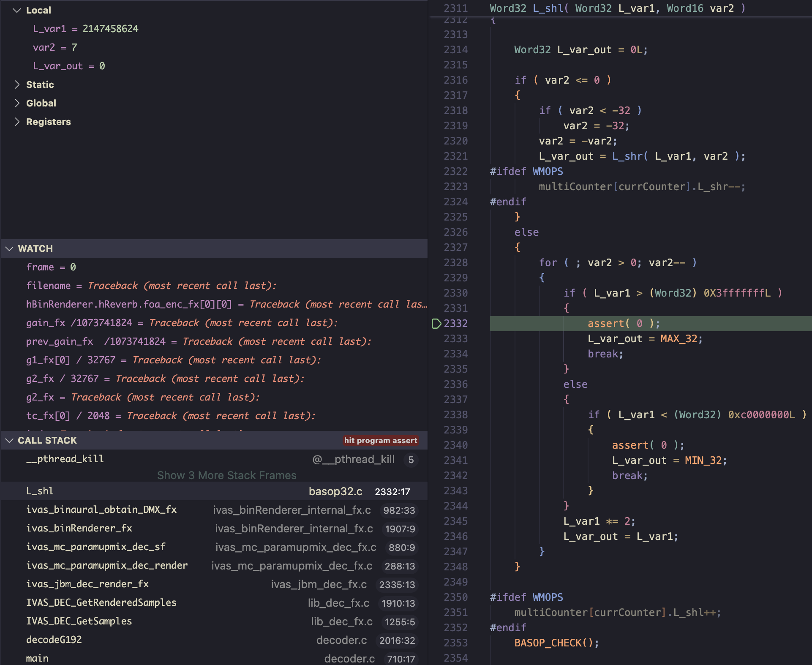Collapse the WATCH panel

click(9, 249)
